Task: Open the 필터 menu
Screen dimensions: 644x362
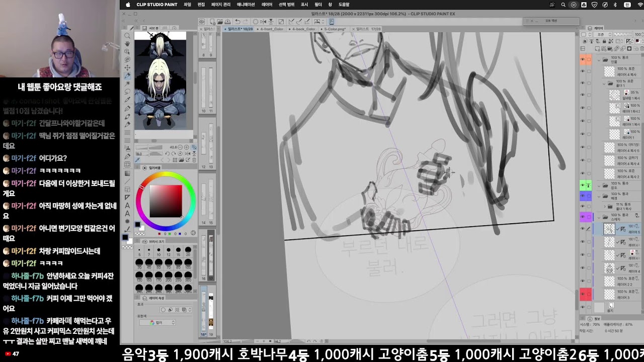Action: click(318, 5)
